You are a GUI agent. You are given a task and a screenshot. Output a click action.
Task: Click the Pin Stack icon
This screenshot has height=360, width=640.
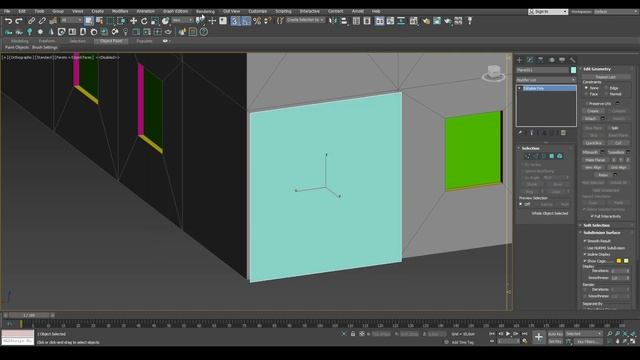coord(520,133)
